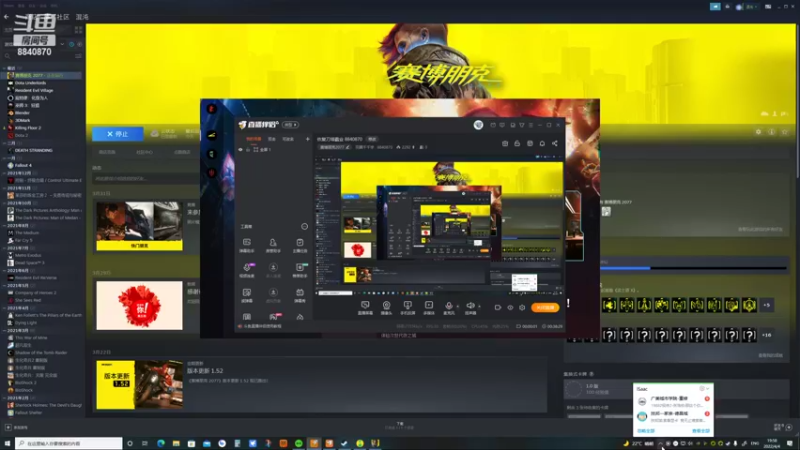Click the bell notification icon in Douyu window
The image size is (800, 450).
pos(542,144)
